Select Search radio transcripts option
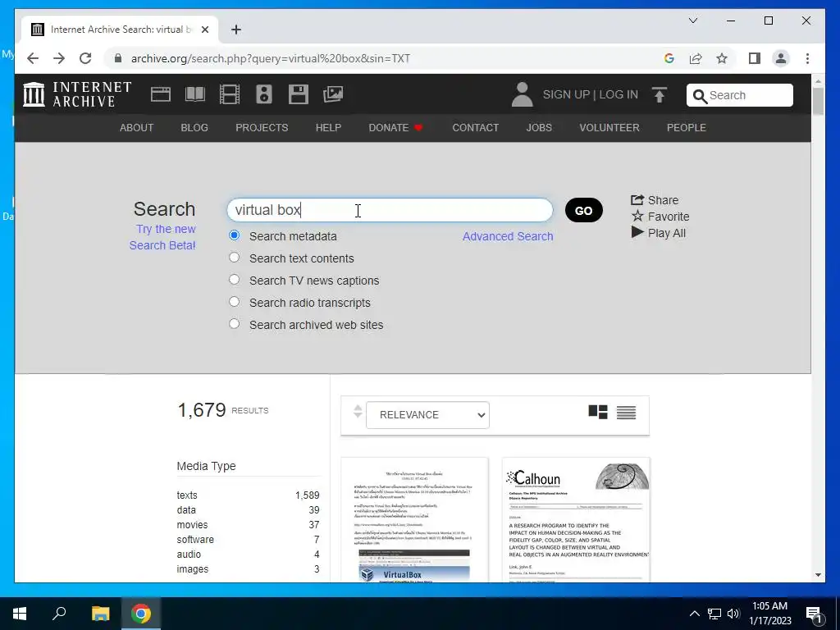The height and width of the screenshot is (630, 840). [234, 302]
